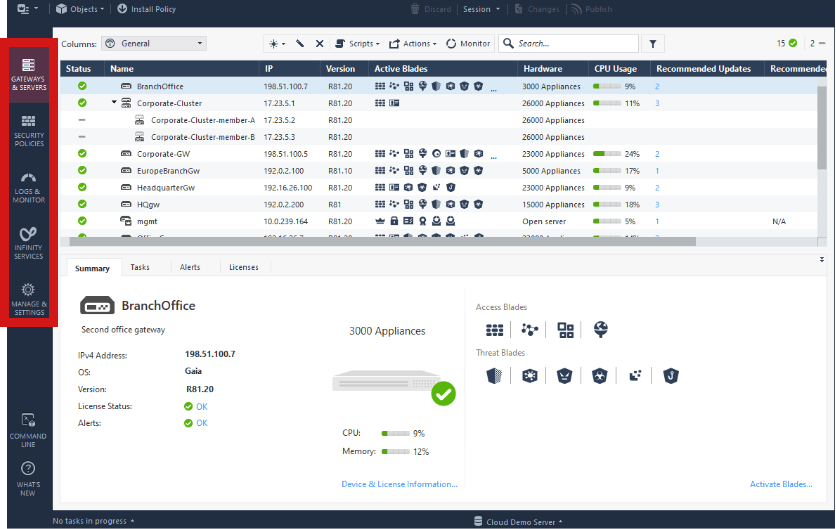
Task: Open Device & License Information link
Action: (399, 484)
